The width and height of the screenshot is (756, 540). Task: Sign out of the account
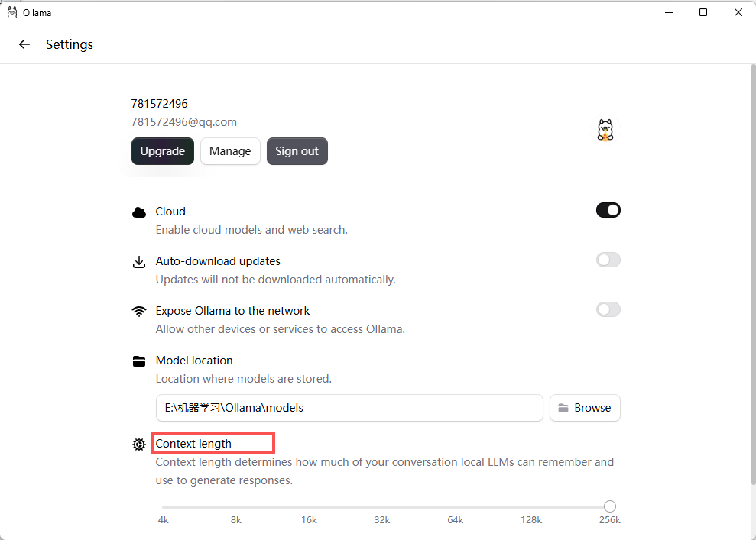[297, 151]
